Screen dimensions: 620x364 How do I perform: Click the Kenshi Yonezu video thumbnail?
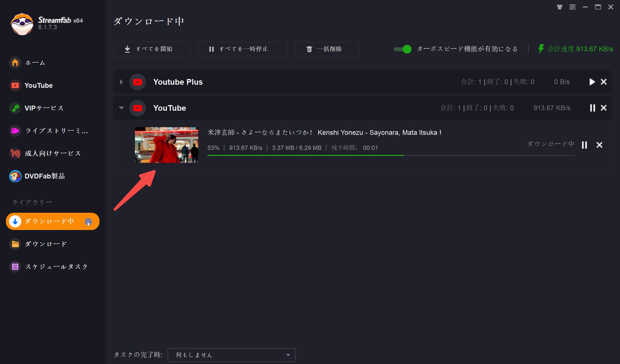tap(167, 145)
